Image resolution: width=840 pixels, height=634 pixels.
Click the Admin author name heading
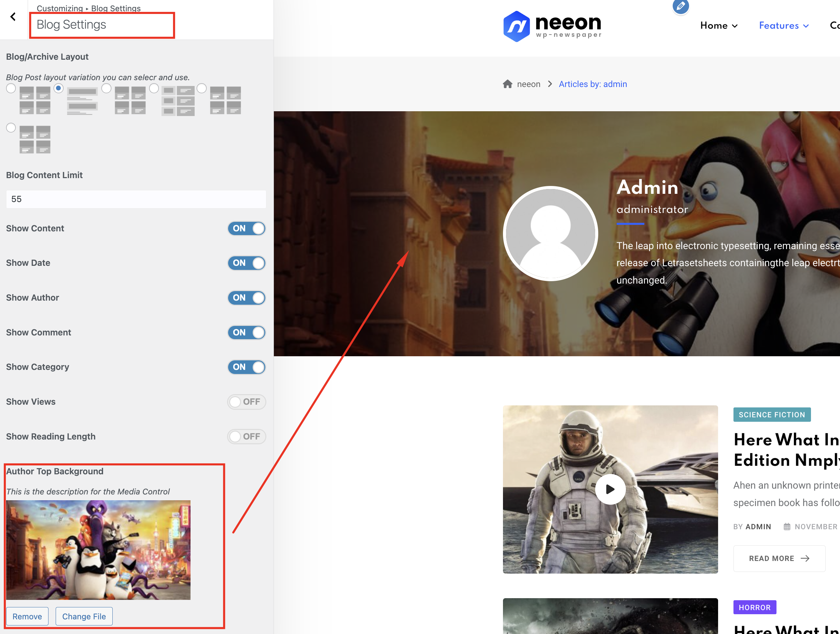pyautogui.click(x=647, y=187)
